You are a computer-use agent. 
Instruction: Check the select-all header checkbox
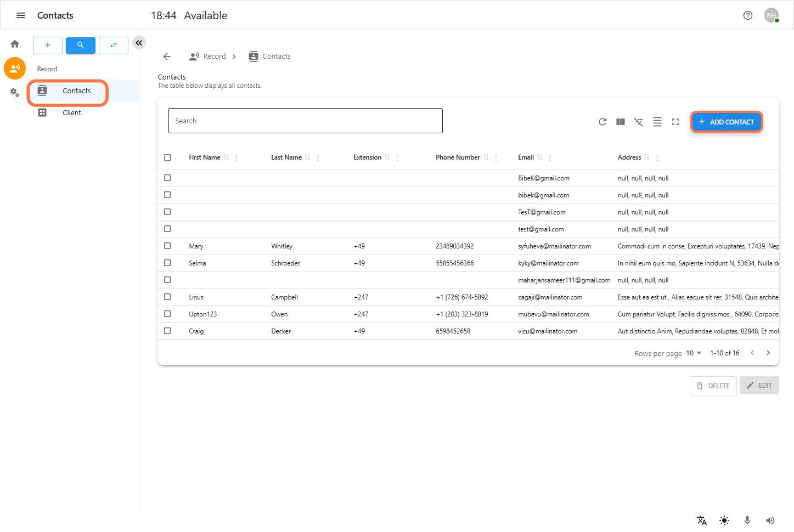point(167,157)
